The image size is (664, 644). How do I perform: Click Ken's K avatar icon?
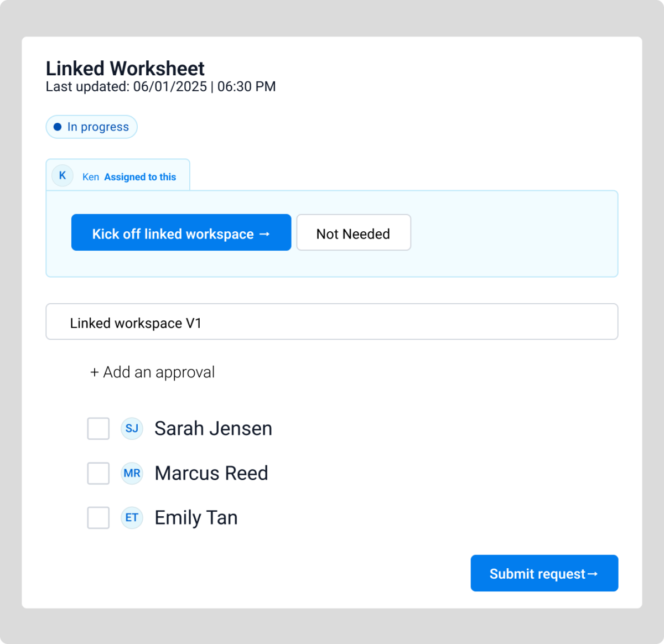63,175
